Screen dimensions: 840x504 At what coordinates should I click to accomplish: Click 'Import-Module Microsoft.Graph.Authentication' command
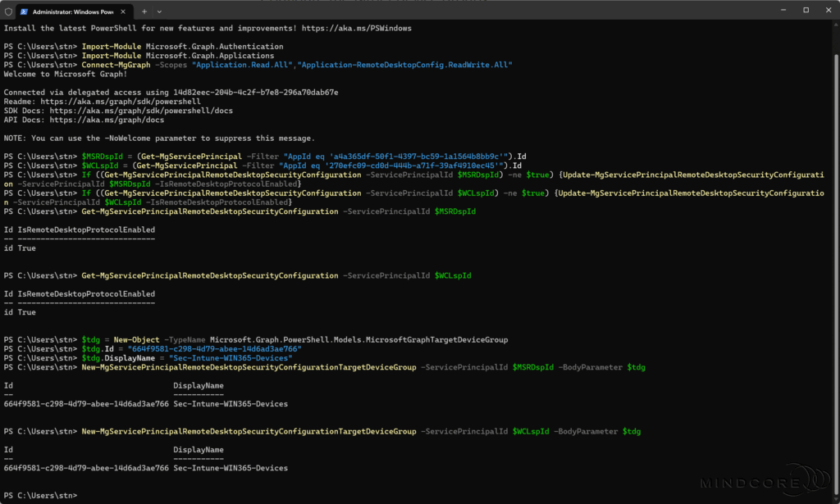pos(183,47)
